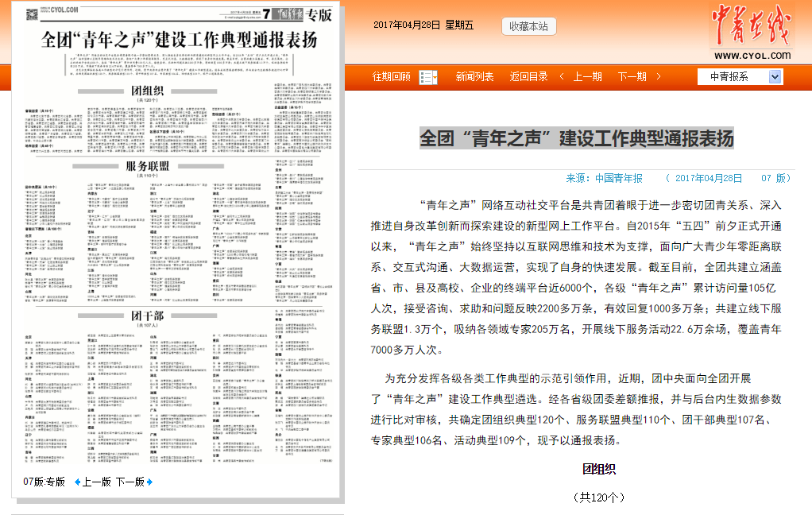Click the left chevron before 上一期

(562, 77)
